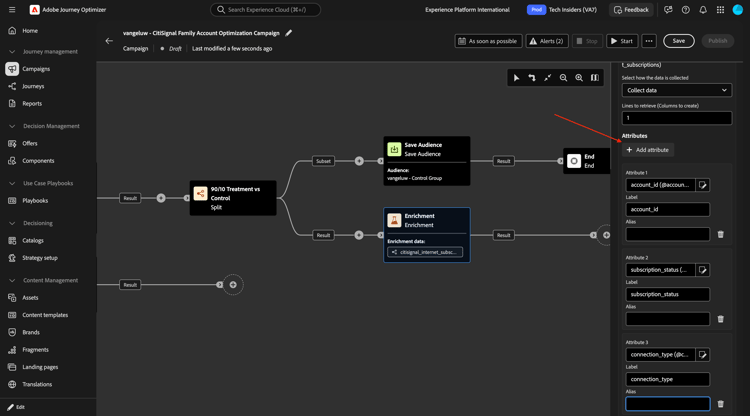The width and height of the screenshot is (750, 416).
Task: Click the Lines to retrieve field
Action: pyautogui.click(x=676, y=118)
